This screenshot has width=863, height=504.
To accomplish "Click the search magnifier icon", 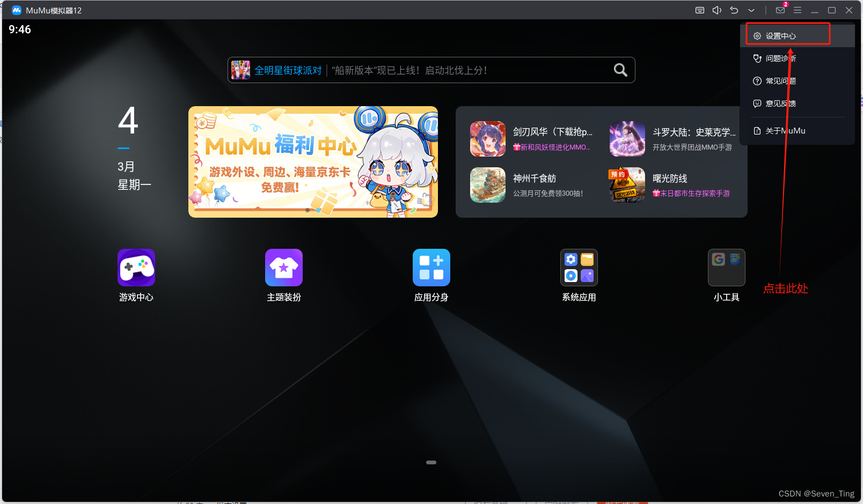I will click(x=620, y=70).
